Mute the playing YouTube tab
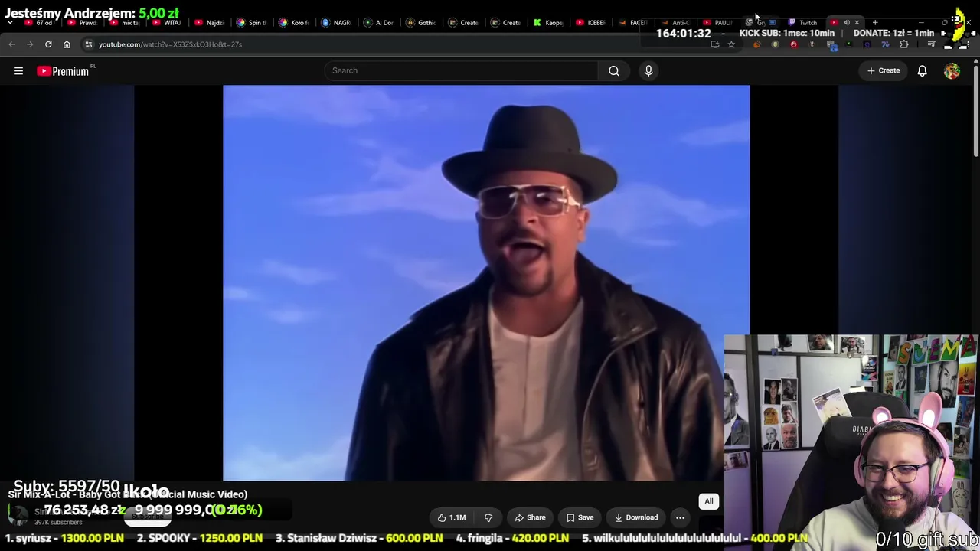This screenshot has height=551, width=980. 846,23
